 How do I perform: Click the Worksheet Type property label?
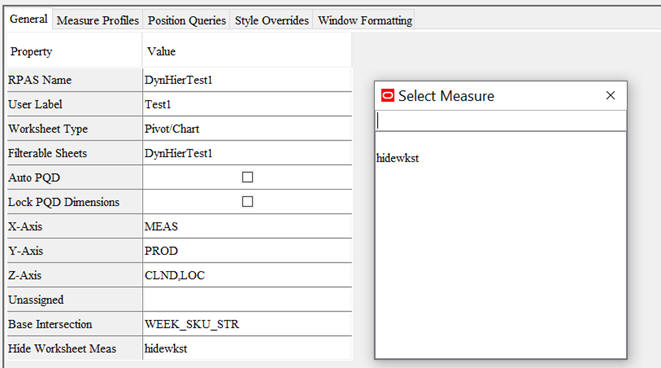click(x=48, y=129)
